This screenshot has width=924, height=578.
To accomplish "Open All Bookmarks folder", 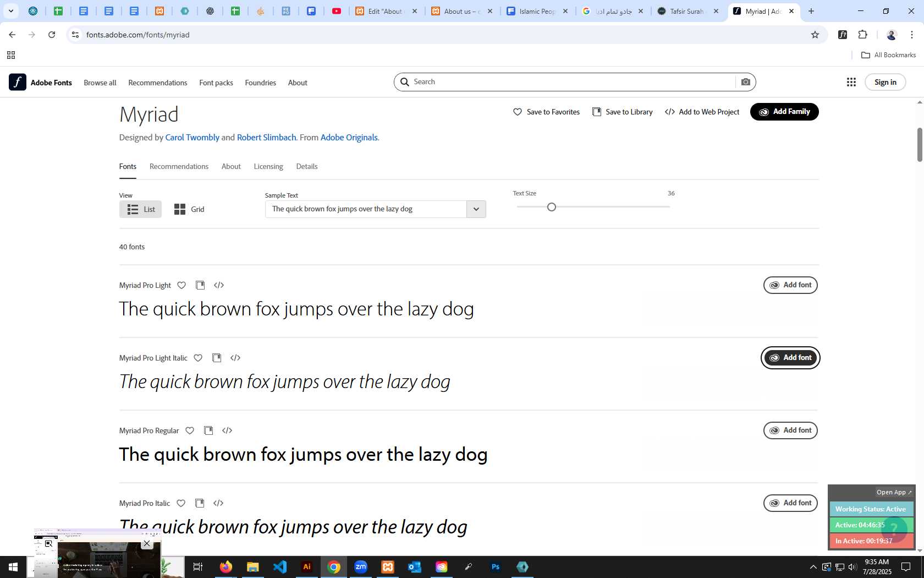I will [888, 55].
